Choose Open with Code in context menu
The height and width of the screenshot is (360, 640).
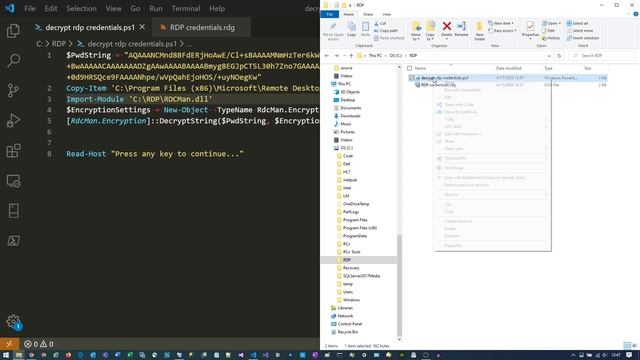459,104
